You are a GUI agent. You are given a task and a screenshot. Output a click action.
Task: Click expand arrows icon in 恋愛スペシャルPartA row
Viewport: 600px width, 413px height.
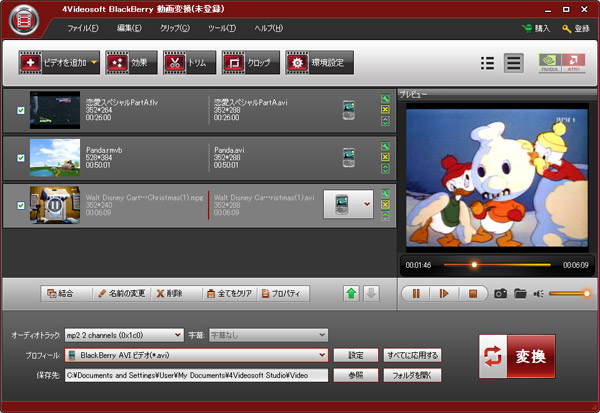(x=385, y=121)
